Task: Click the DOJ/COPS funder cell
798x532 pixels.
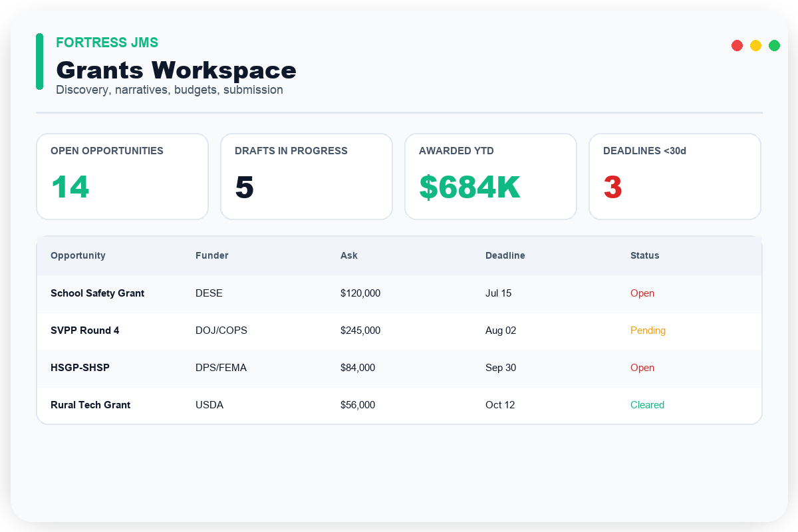Action: coord(221,331)
